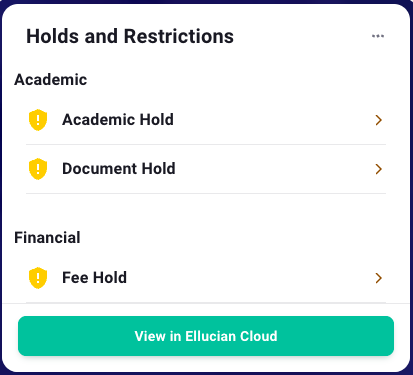Select the alert shield icon for Fee Hold

tap(38, 278)
